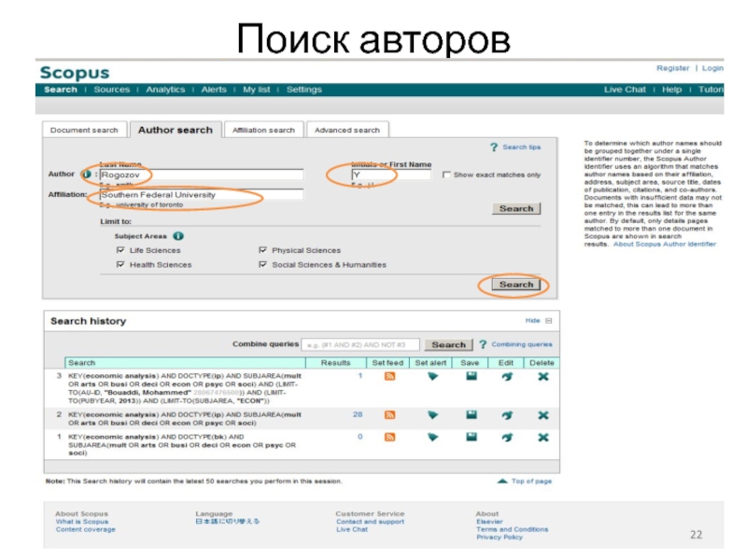Click Register link
Viewport: 747px width, 560px height.
click(x=672, y=68)
